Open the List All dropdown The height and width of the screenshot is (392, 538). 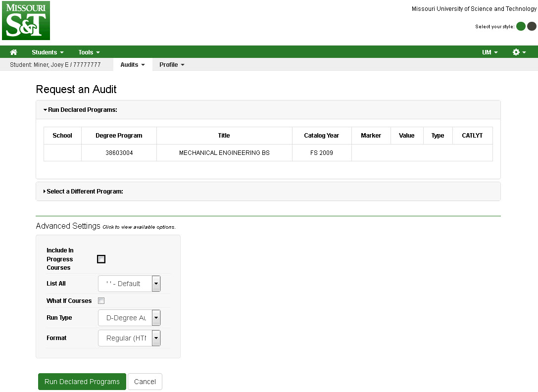(129, 284)
